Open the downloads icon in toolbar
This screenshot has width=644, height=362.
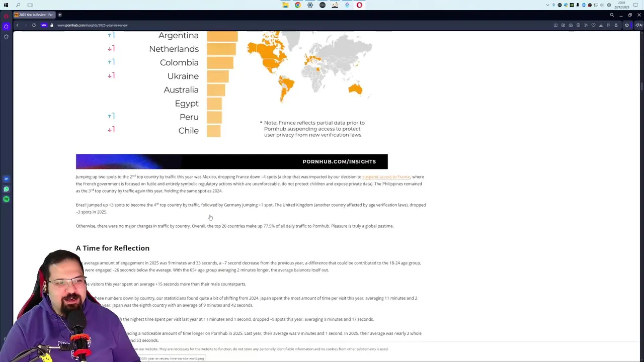[x=601, y=25]
